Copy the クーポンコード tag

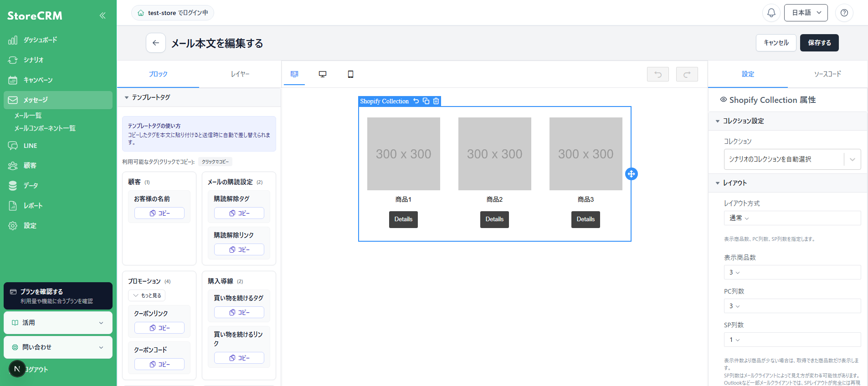coord(159,364)
